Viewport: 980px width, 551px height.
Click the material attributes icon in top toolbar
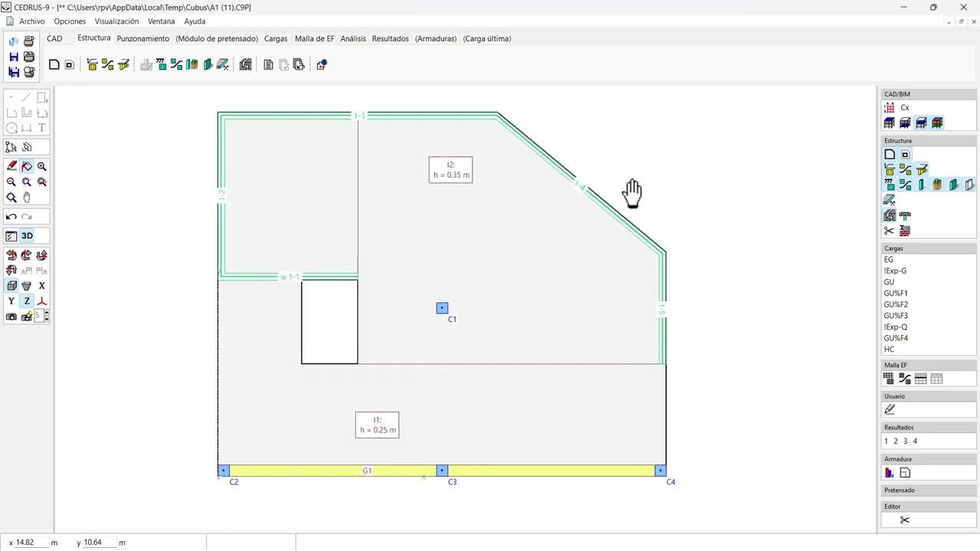246,65
